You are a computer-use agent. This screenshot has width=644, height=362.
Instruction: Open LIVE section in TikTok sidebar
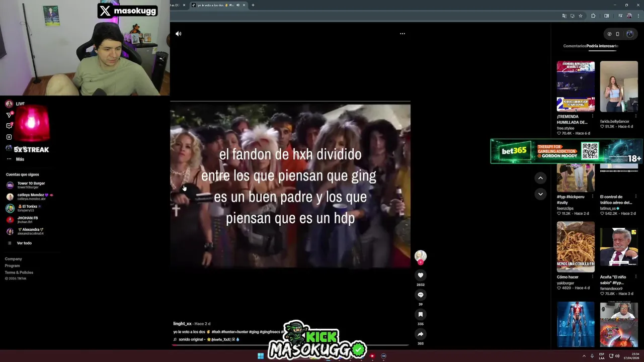coord(15,104)
